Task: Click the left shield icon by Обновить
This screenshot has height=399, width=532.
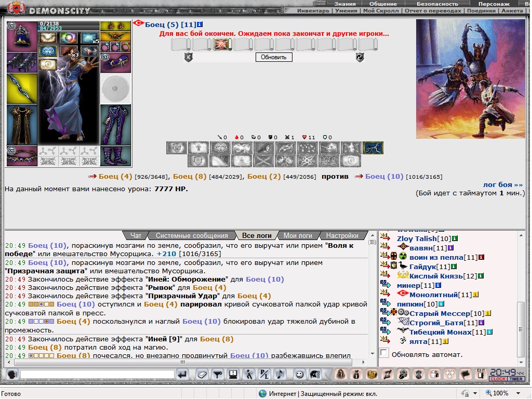Action: [x=188, y=57]
